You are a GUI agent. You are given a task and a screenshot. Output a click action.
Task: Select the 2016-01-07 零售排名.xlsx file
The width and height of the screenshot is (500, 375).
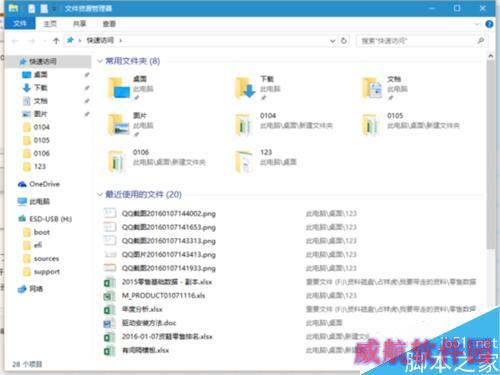tap(167, 336)
